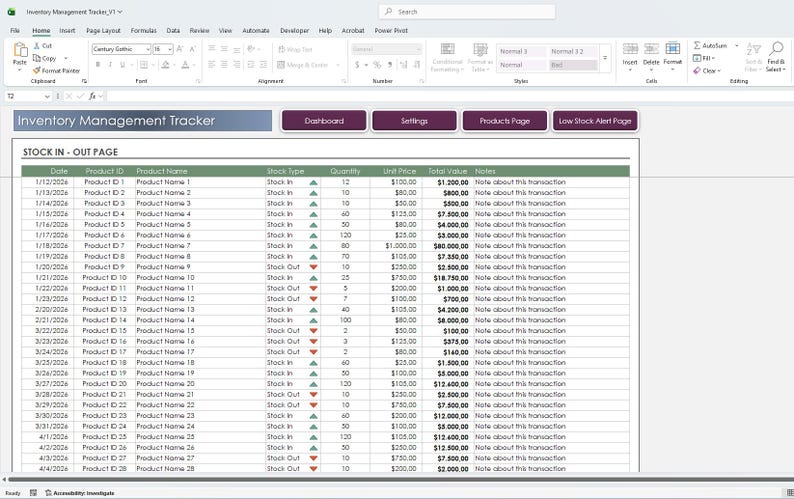This screenshot has width=794, height=499.
Task: Click the Name Box showing T2
Action: (x=28, y=96)
